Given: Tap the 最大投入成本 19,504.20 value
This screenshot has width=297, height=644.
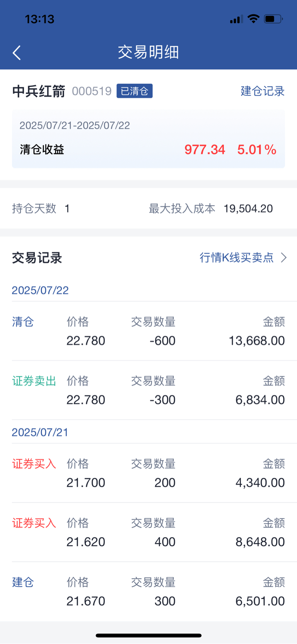Looking at the screenshot, I should coord(248,209).
